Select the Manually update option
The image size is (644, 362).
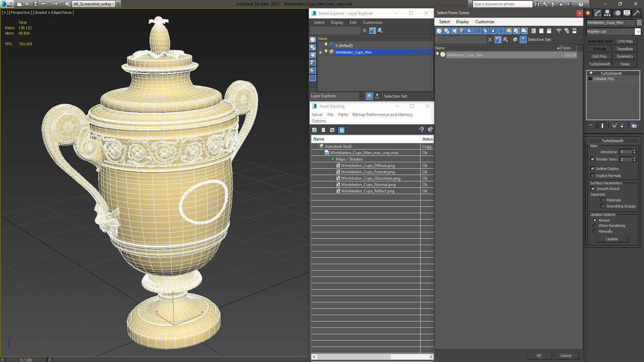pos(595,231)
